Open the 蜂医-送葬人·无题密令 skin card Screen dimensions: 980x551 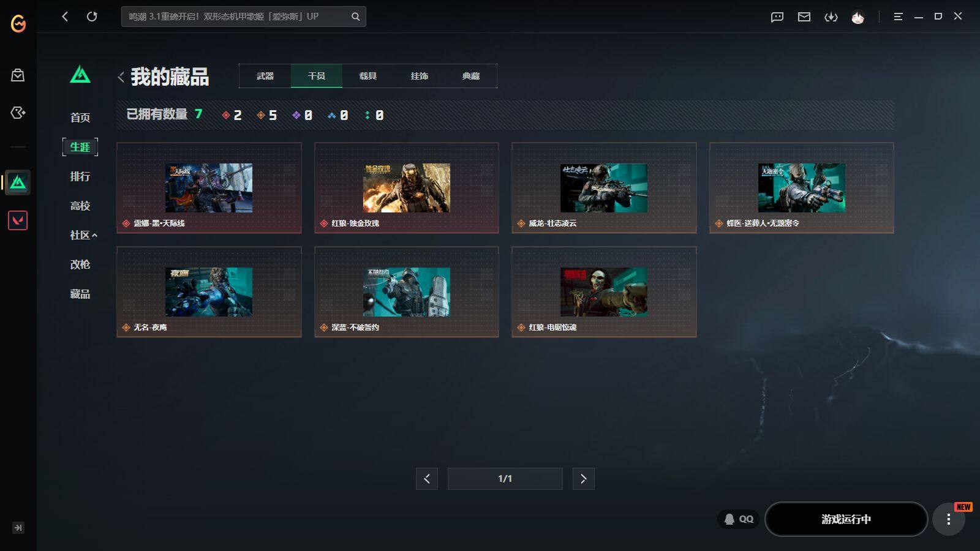[802, 188]
